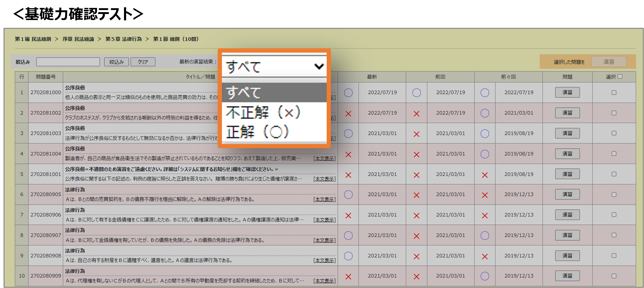Click the 最新 correct circle icon in row 3
The image size is (644, 288).
[x=348, y=133]
